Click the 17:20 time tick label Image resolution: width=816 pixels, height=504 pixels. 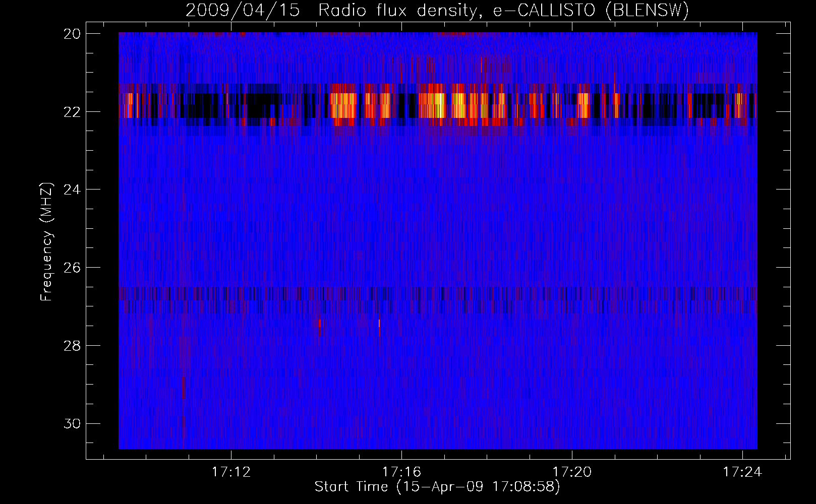[x=572, y=472]
